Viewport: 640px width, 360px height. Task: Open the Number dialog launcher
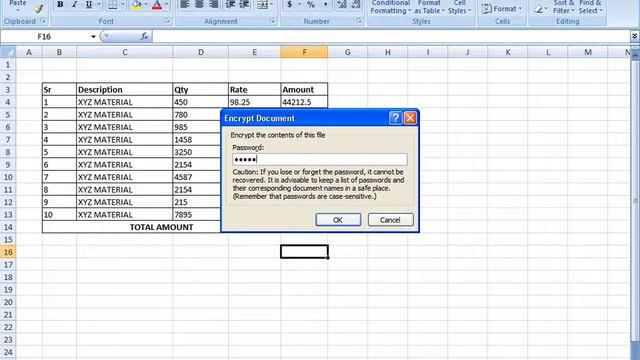(x=359, y=21)
